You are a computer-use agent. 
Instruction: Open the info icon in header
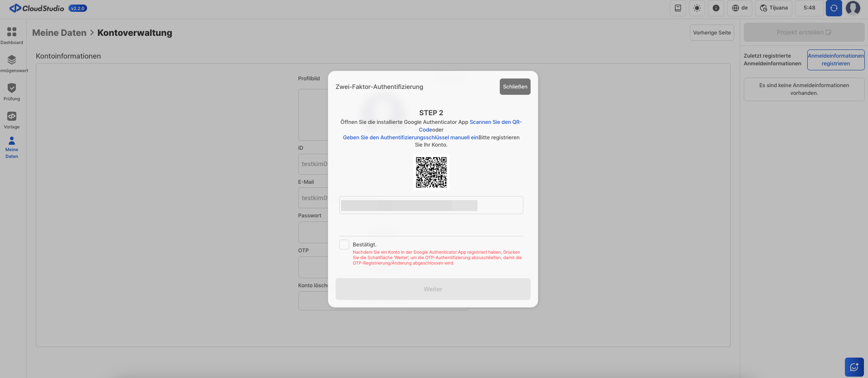pos(716,8)
